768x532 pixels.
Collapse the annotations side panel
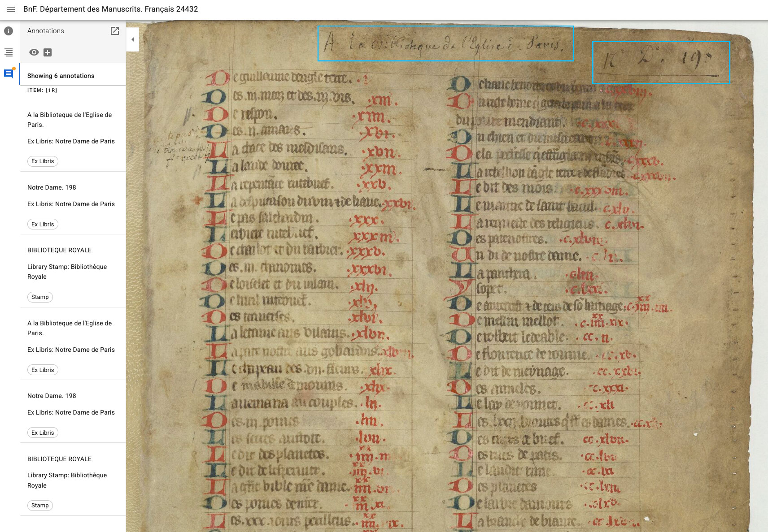tap(132, 39)
